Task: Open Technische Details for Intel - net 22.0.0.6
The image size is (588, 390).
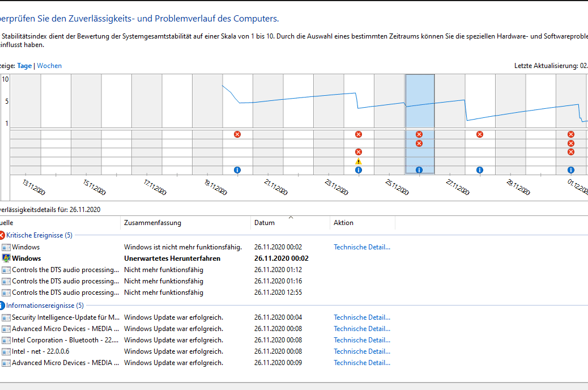Action: click(362, 351)
